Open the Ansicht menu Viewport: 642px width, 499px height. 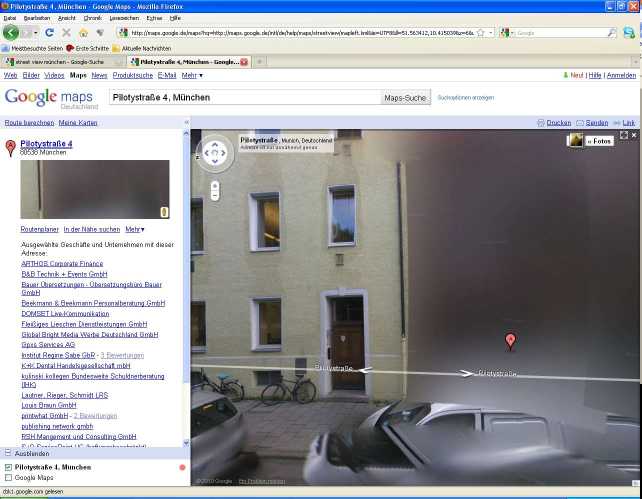tap(67, 18)
